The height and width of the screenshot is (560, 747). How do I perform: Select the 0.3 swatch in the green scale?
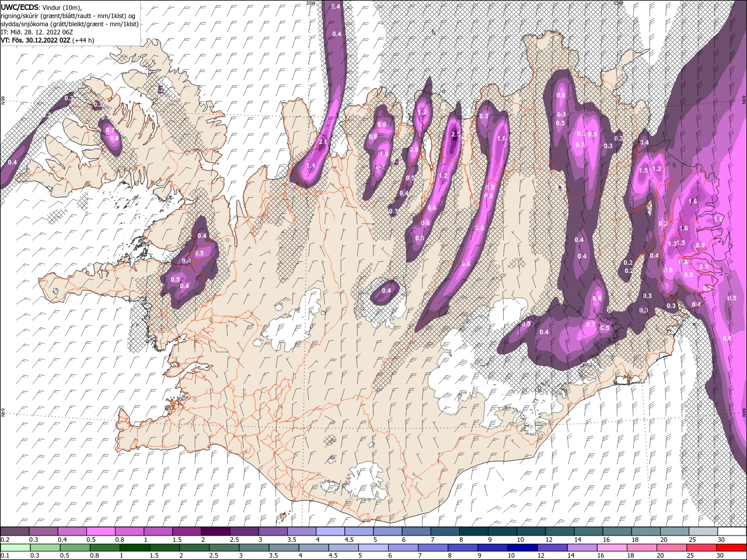45,548
